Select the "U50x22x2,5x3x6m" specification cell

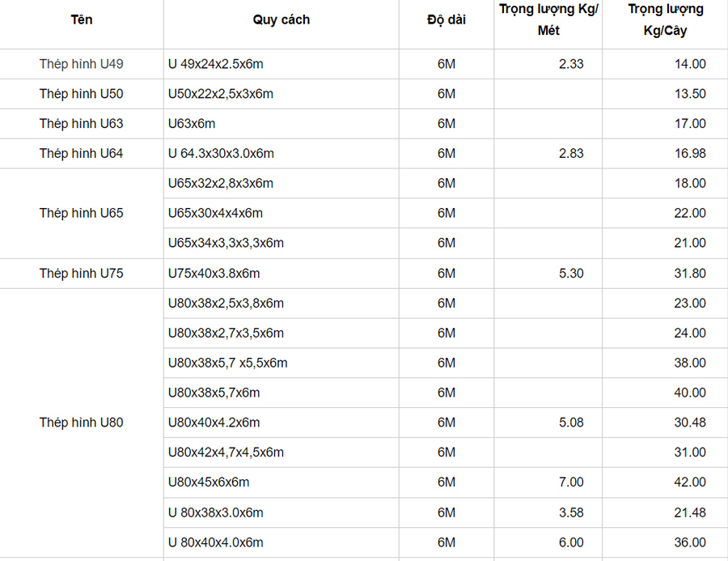pyautogui.click(x=221, y=94)
